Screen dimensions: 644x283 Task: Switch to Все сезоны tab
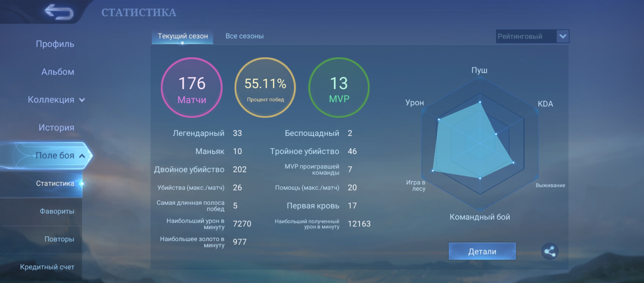pyautogui.click(x=245, y=36)
